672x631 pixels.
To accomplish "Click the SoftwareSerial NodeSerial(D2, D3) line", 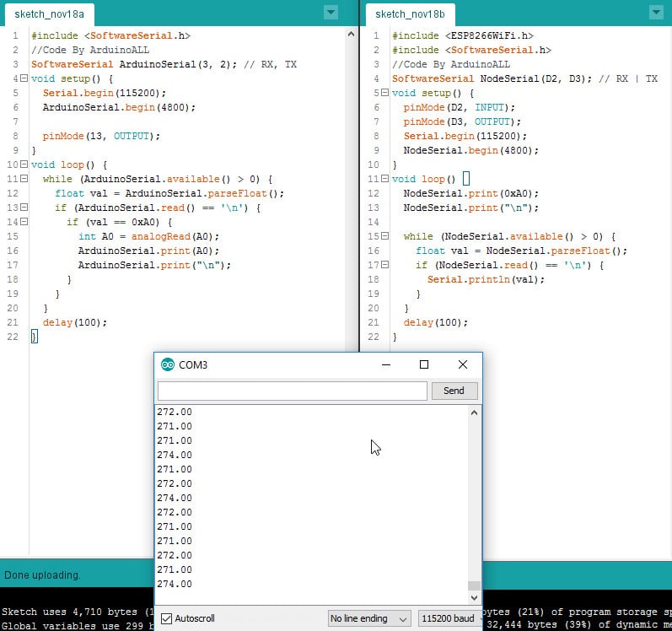I will pos(524,78).
